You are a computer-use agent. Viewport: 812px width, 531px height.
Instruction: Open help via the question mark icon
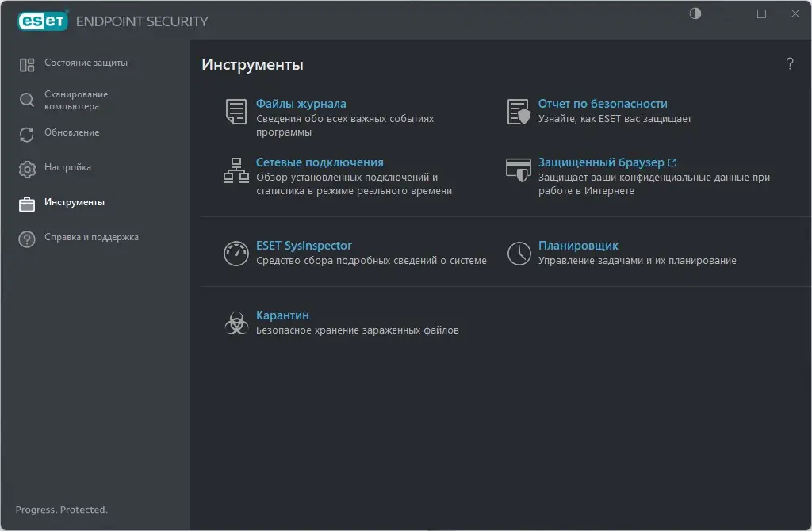[x=790, y=64]
